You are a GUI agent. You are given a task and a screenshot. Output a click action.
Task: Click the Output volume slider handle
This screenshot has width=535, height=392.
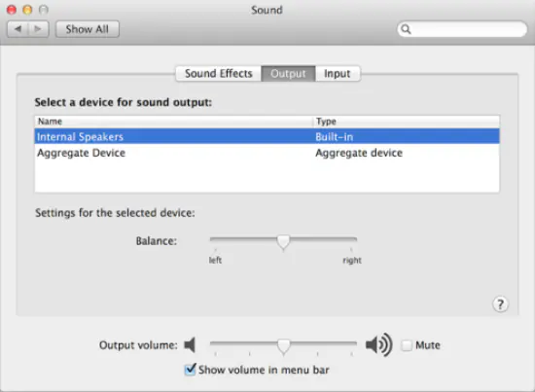(283, 346)
